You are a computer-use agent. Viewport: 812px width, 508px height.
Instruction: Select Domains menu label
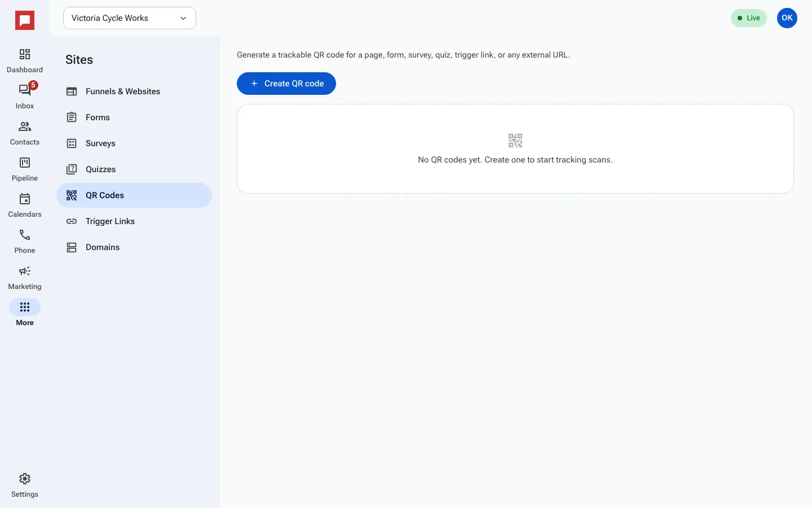(x=103, y=247)
